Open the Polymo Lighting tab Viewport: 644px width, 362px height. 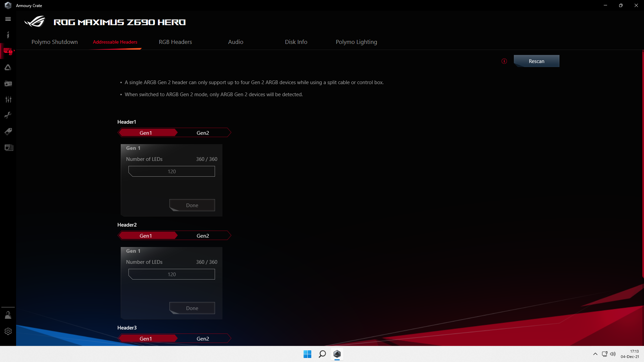[x=356, y=42]
